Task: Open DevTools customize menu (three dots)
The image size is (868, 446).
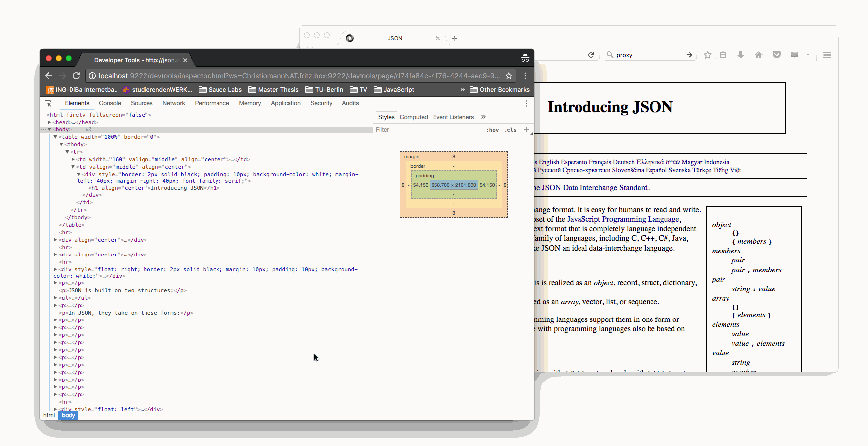Action: (x=526, y=103)
